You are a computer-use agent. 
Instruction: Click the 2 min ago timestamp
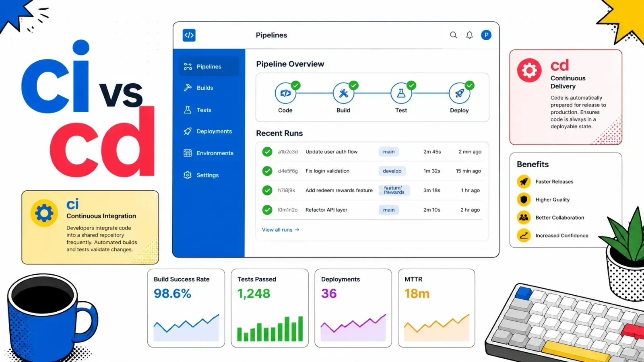click(470, 152)
